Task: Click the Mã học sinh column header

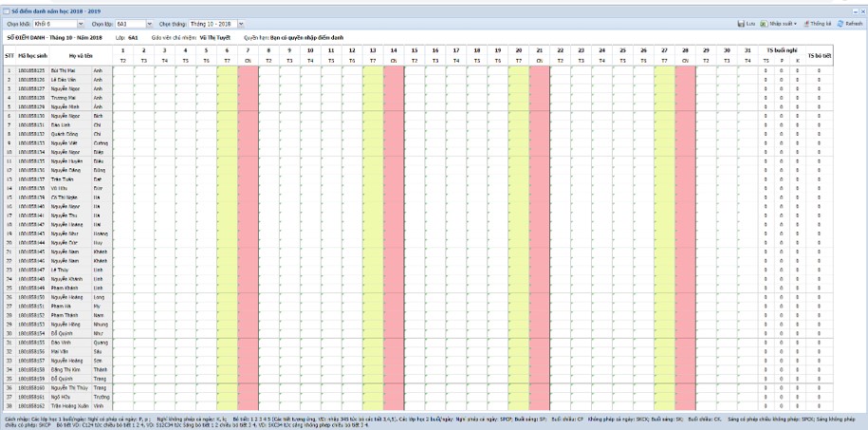Action: pos(33,54)
